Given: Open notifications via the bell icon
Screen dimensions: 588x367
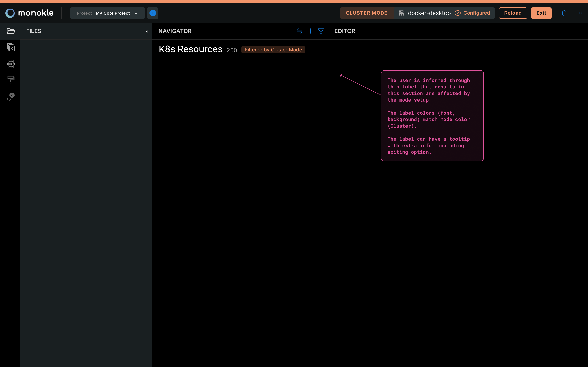Looking at the screenshot, I should (x=564, y=13).
